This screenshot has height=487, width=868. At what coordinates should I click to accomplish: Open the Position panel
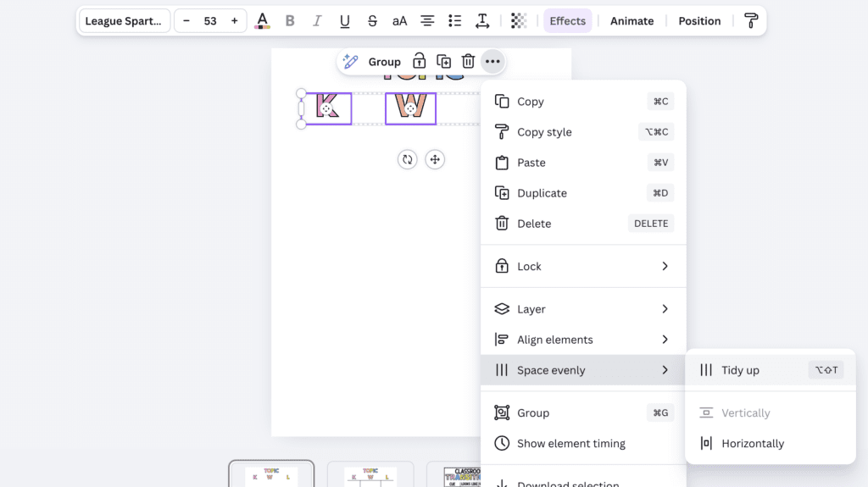(x=699, y=21)
